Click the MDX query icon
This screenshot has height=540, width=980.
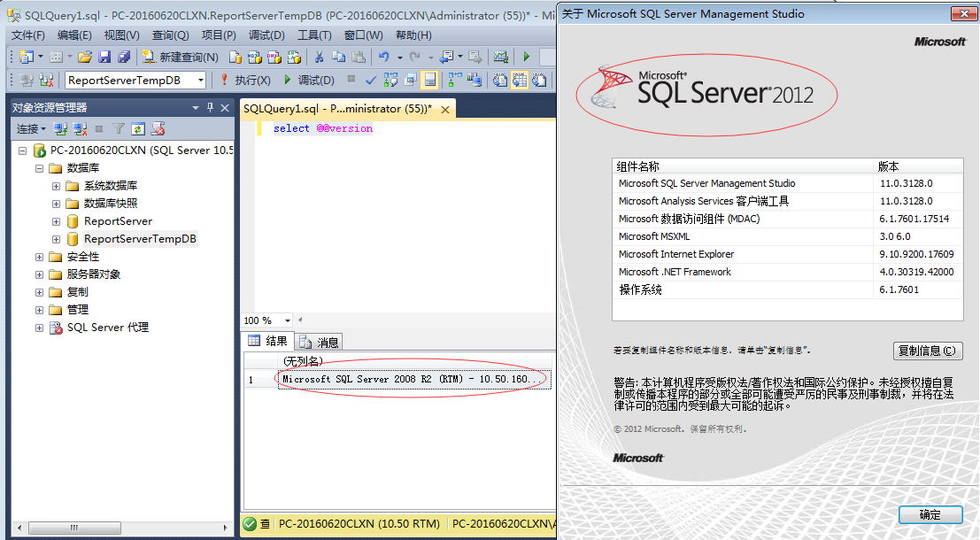point(254,57)
